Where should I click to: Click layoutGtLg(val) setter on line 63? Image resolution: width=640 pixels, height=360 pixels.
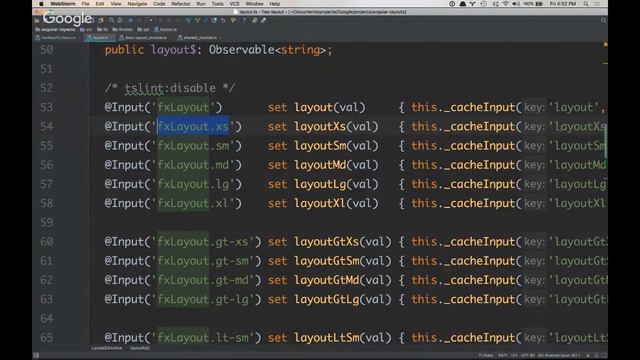[x=342, y=299]
